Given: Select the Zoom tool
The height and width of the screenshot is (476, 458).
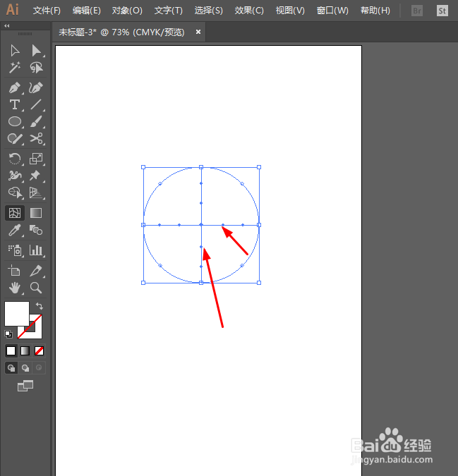Looking at the screenshot, I should pos(36,288).
